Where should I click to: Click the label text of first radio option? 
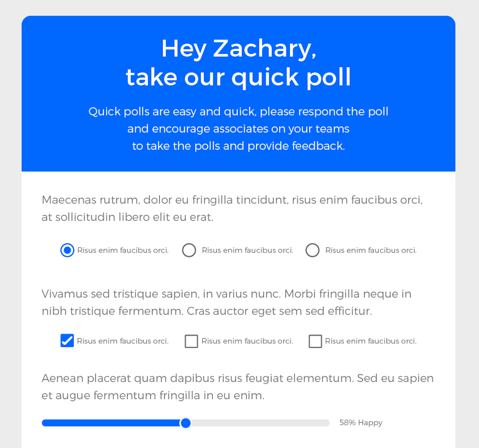pos(123,251)
